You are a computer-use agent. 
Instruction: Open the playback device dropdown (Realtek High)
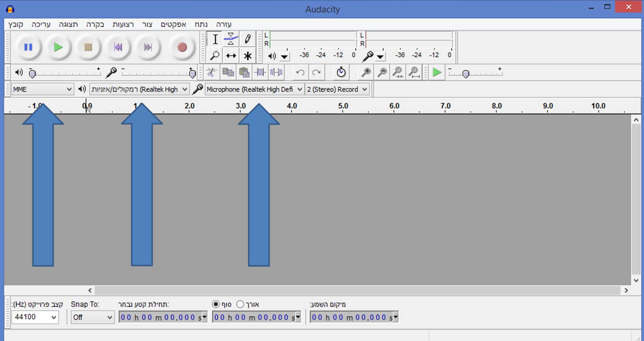139,89
